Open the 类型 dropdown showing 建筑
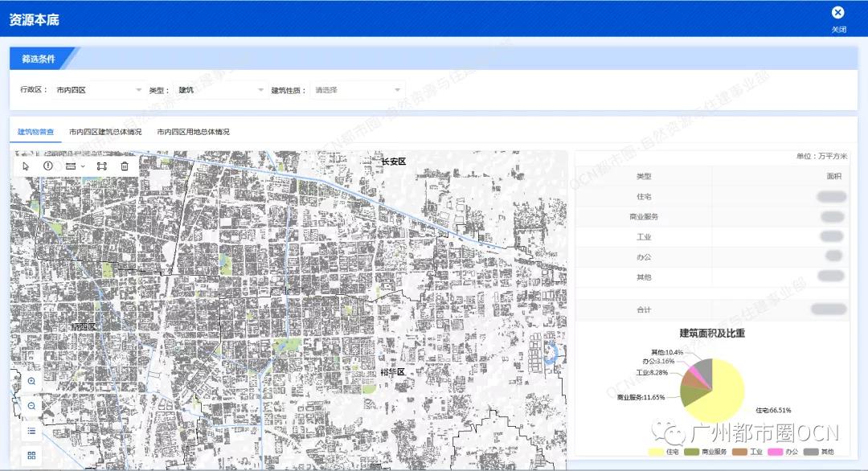This screenshot has width=868, height=471. [x=220, y=90]
